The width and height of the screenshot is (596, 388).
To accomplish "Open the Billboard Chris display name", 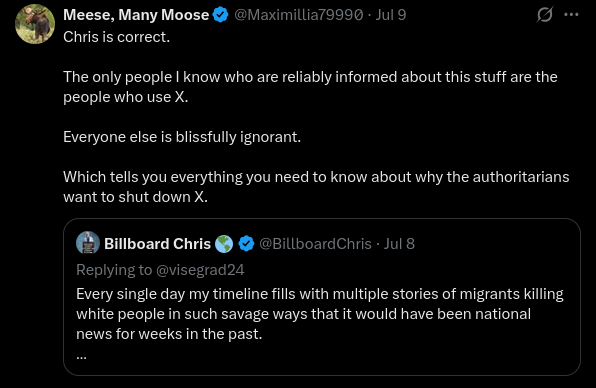I will pyautogui.click(x=157, y=244).
